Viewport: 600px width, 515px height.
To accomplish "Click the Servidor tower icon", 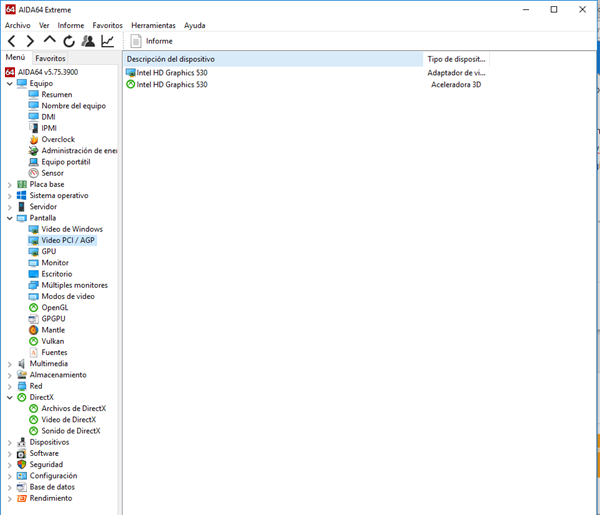I will tap(22, 207).
